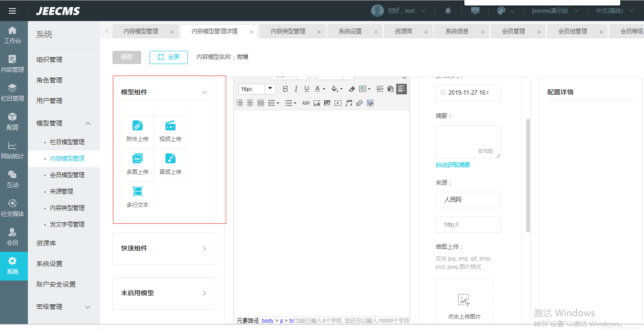Click the http:// source URL field
Image resolution: width=644 pixels, height=330 pixels.
click(x=468, y=225)
